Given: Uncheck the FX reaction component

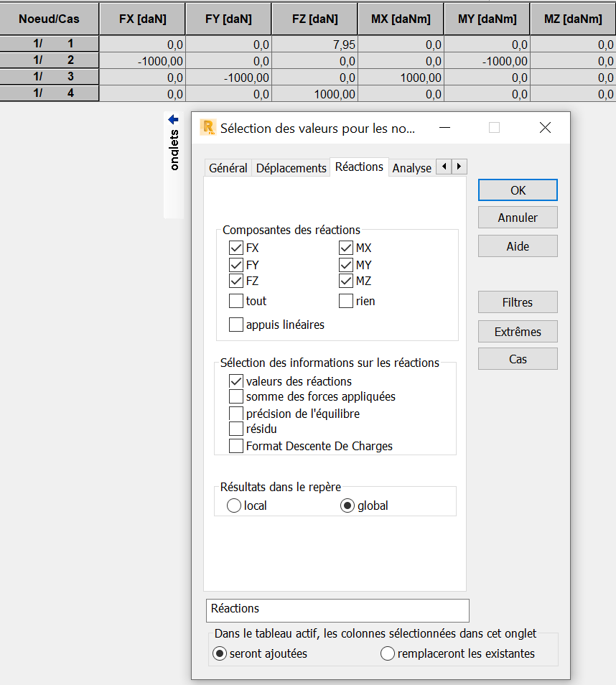Looking at the screenshot, I should [236, 248].
